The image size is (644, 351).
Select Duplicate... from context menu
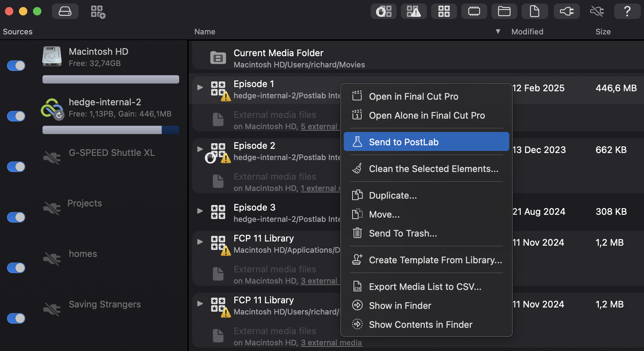click(x=426, y=196)
